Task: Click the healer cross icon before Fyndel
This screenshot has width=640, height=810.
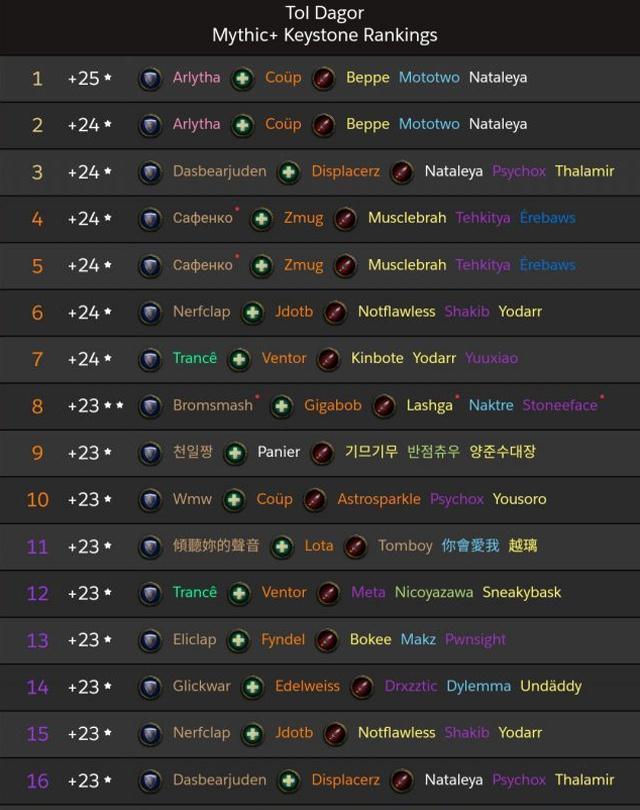Action: pyautogui.click(x=238, y=641)
